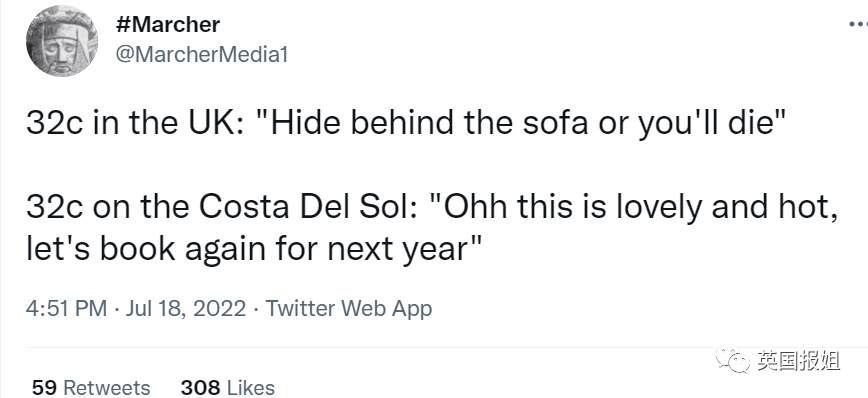Image resolution: width=868 pixels, height=398 pixels.
Task: Click the word "Sol" in the tweet
Action: [x=381, y=206]
